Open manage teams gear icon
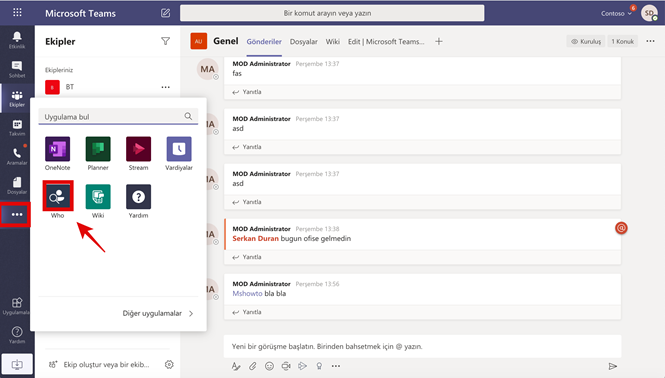The height and width of the screenshot is (378, 665). click(169, 364)
